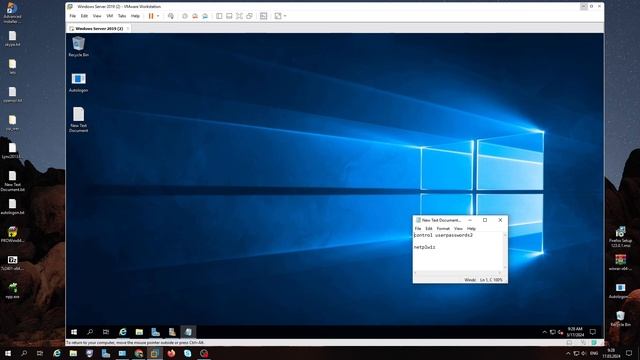Open search on the host taskbar

24,353
